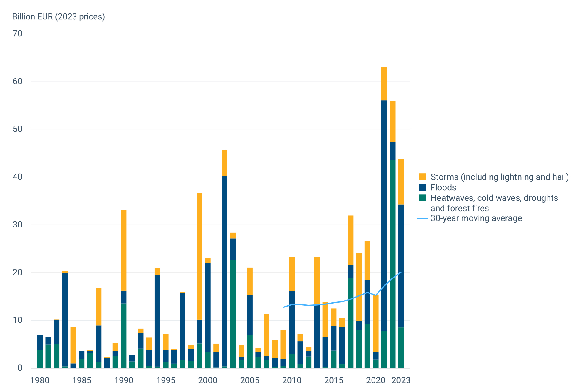
Task: Click the blue floods segment of 1983 bar
Action: (x=65, y=319)
